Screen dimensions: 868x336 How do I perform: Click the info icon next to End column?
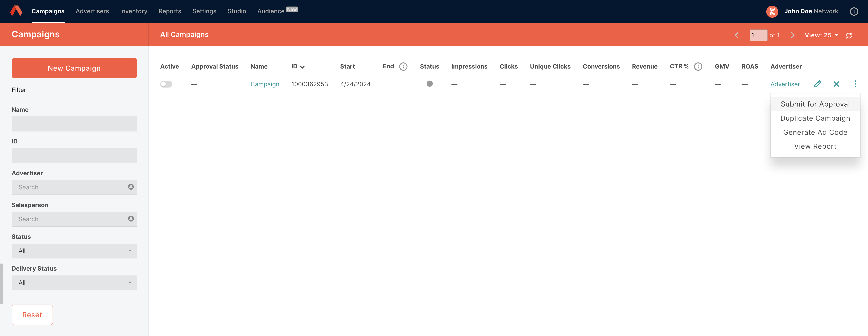point(404,66)
